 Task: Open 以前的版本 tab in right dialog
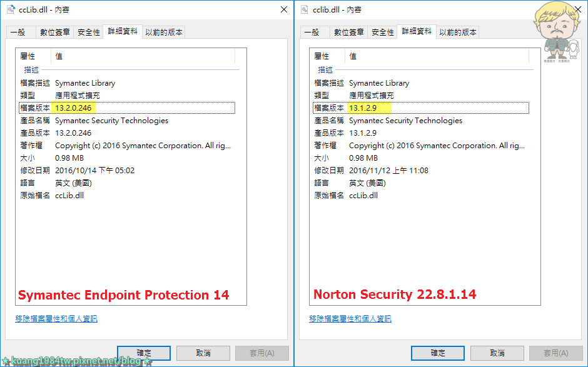point(458,33)
